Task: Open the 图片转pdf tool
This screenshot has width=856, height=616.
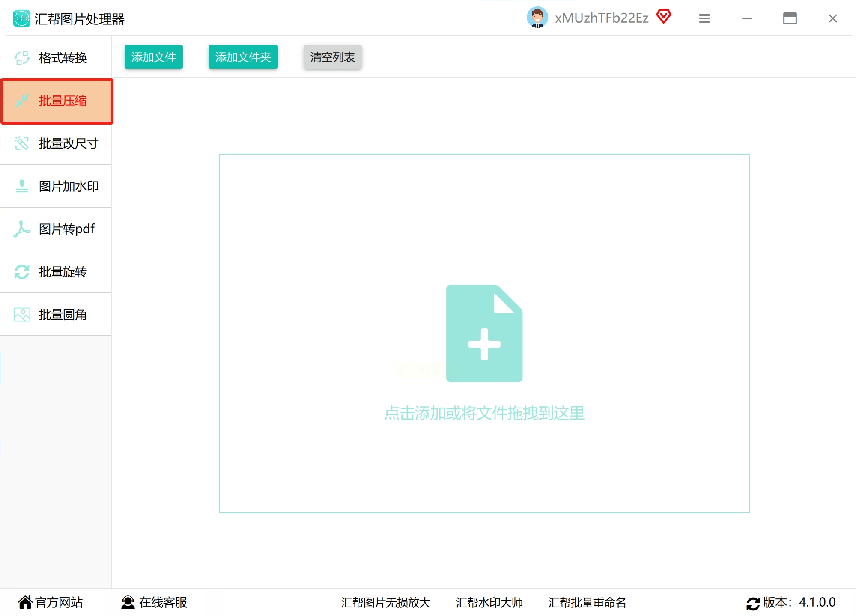Action: (x=56, y=229)
